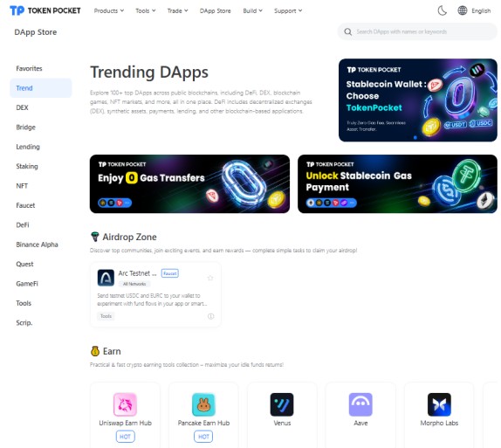Open the Quest category
Screen dimensions: 501x448
pyautogui.click(x=24, y=264)
